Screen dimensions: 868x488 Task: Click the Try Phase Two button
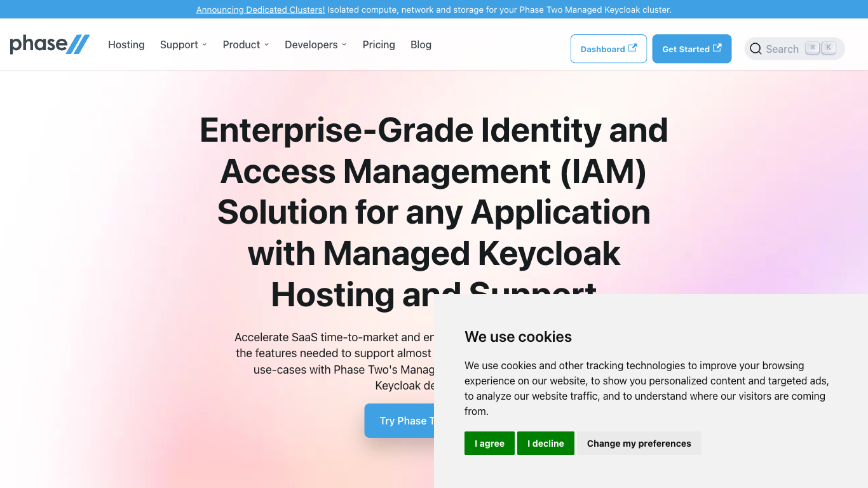400,421
